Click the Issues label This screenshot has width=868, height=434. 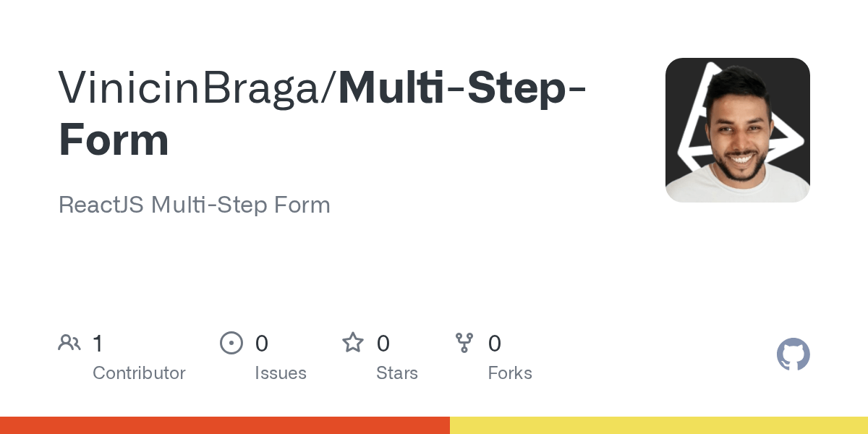tap(280, 373)
